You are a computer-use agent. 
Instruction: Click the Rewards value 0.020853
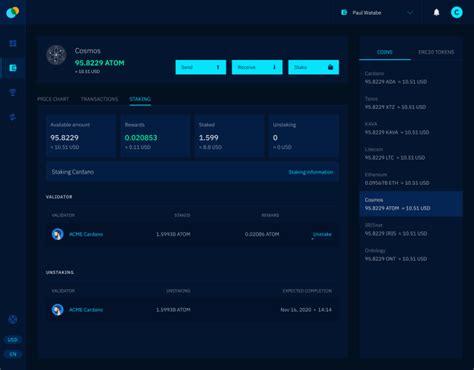click(x=141, y=138)
